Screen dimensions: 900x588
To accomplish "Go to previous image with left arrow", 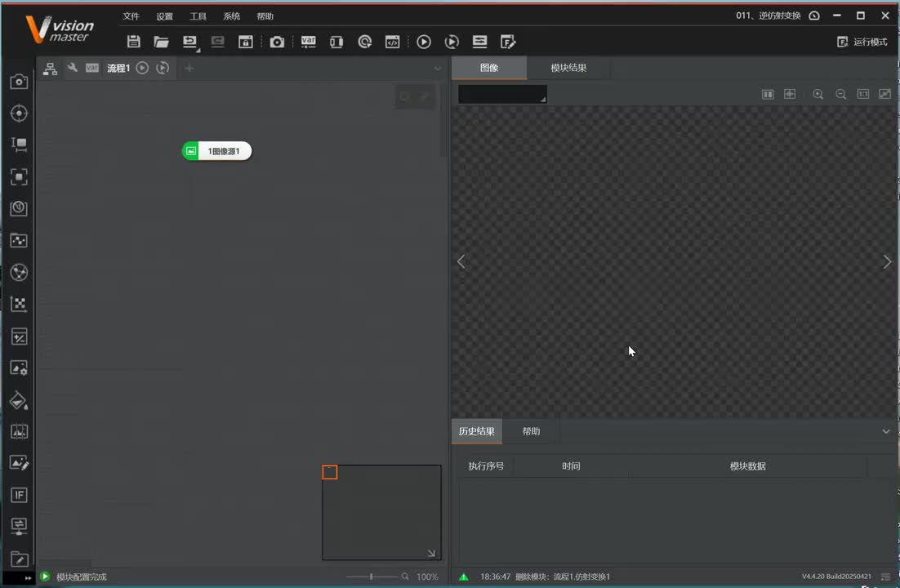I will [x=461, y=262].
